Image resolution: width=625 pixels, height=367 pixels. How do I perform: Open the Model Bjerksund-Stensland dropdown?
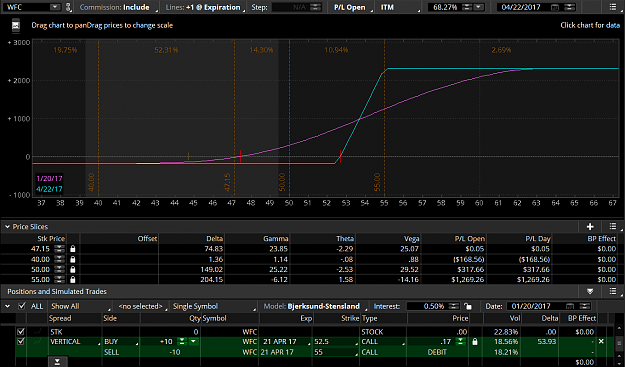click(x=315, y=306)
